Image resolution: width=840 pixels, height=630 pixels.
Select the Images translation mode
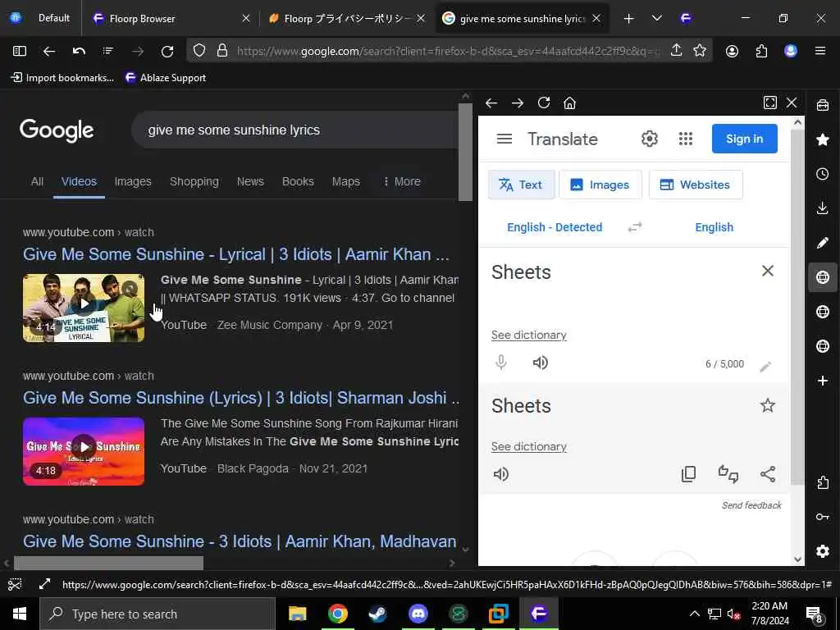click(x=600, y=185)
